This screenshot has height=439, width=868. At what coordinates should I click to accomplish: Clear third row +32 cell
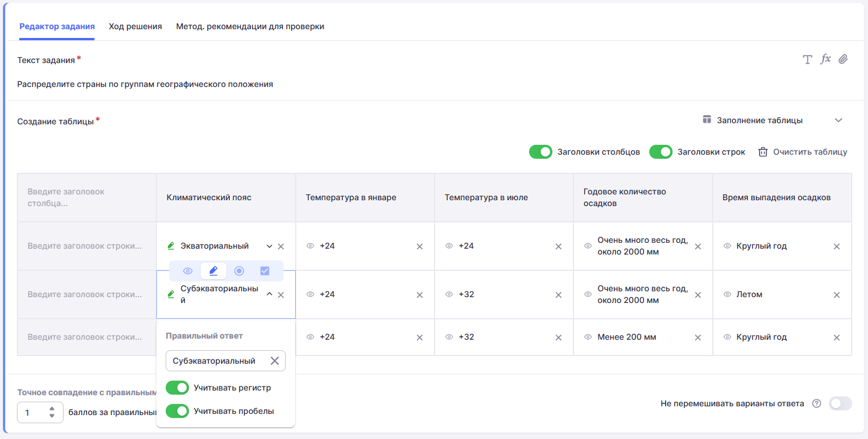[x=558, y=337]
